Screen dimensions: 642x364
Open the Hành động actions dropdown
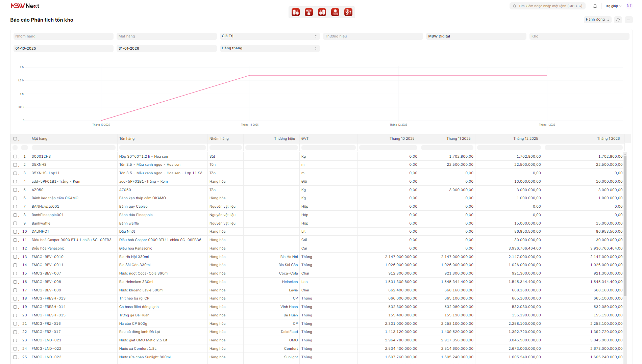pyautogui.click(x=597, y=20)
